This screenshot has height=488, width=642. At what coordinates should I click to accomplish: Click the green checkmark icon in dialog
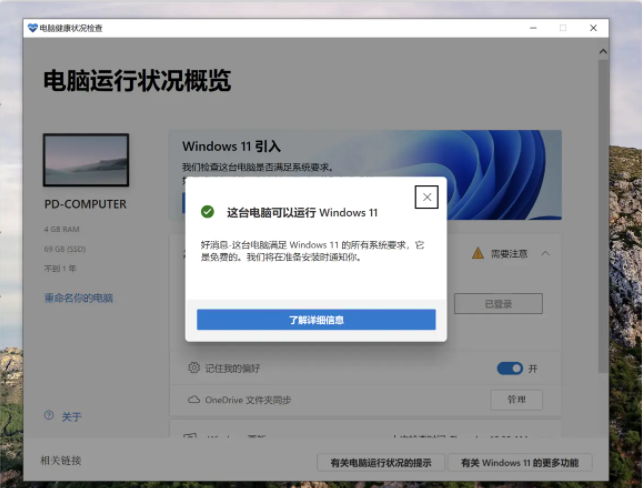(208, 212)
